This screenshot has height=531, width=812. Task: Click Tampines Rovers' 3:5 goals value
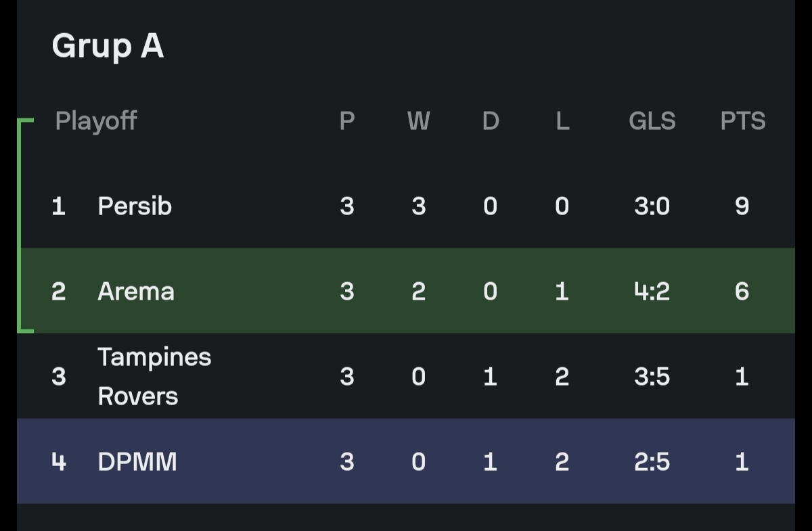point(652,376)
